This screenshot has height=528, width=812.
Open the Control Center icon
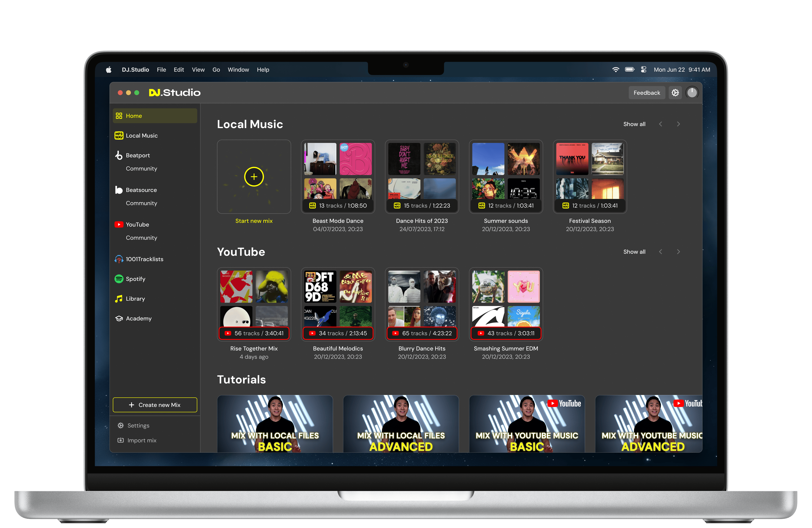644,70
